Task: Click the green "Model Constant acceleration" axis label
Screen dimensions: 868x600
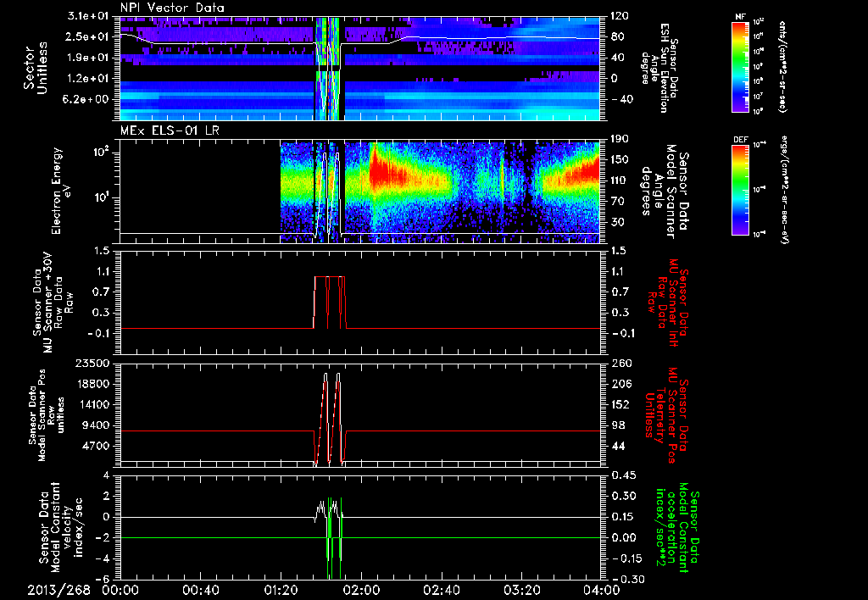Action: [678, 528]
